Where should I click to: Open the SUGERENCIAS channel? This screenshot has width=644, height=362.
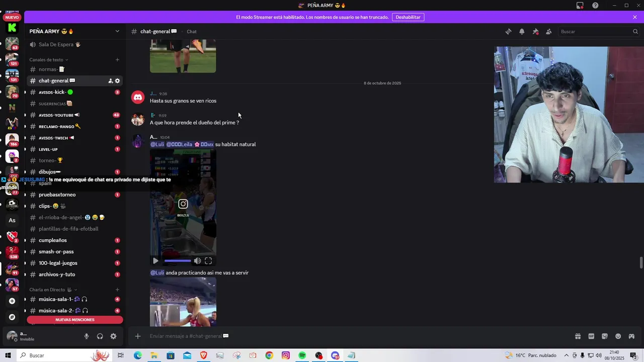point(74,104)
